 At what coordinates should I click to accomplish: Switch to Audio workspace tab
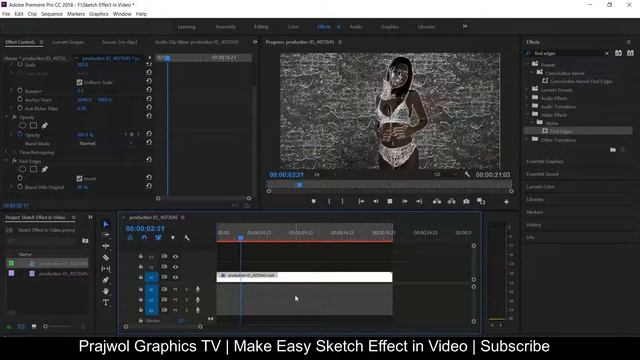(356, 27)
